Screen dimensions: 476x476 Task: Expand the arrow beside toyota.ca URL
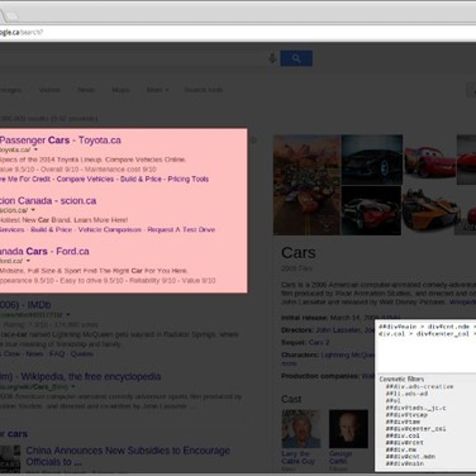(36, 150)
